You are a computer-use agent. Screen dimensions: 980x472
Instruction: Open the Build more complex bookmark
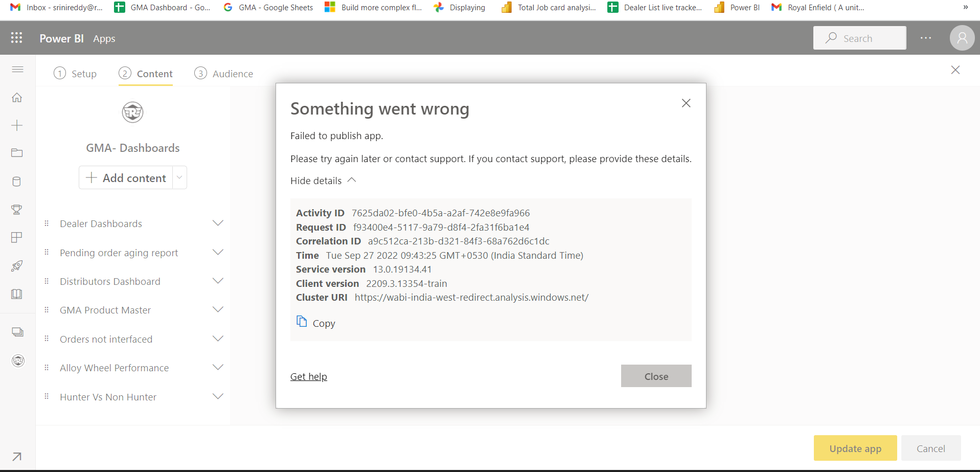coord(374,7)
